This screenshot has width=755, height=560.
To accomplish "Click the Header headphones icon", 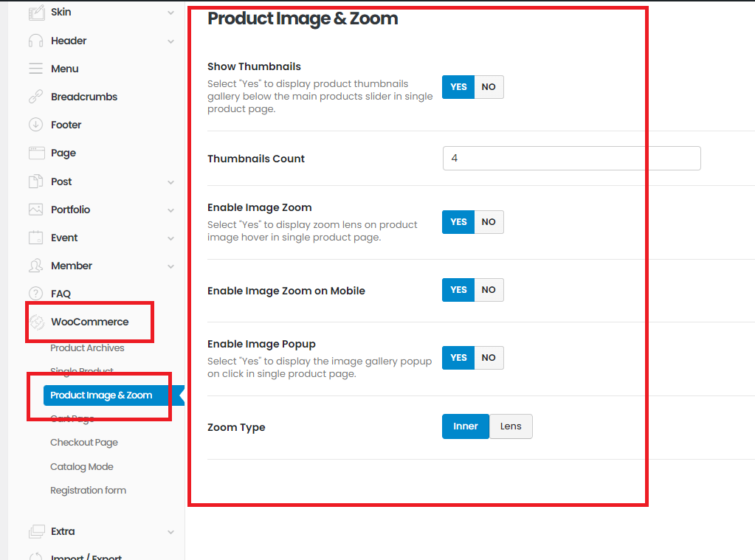I will (35, 41).
